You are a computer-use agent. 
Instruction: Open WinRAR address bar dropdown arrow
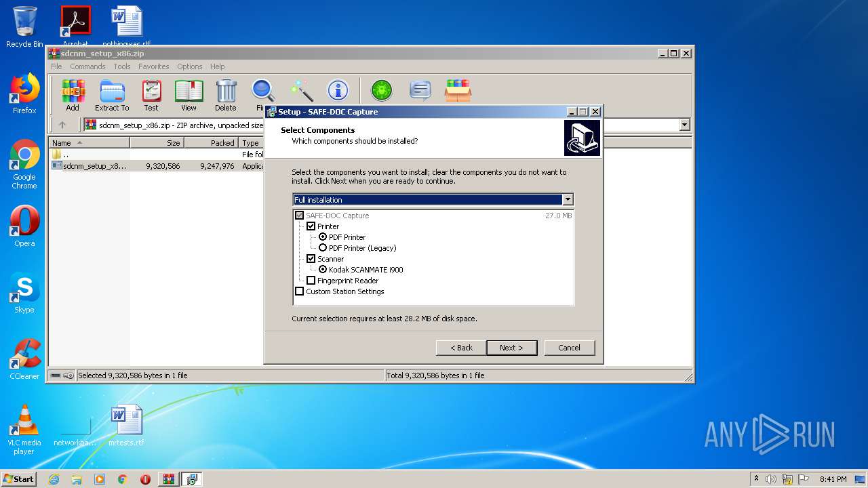[684, 125]
